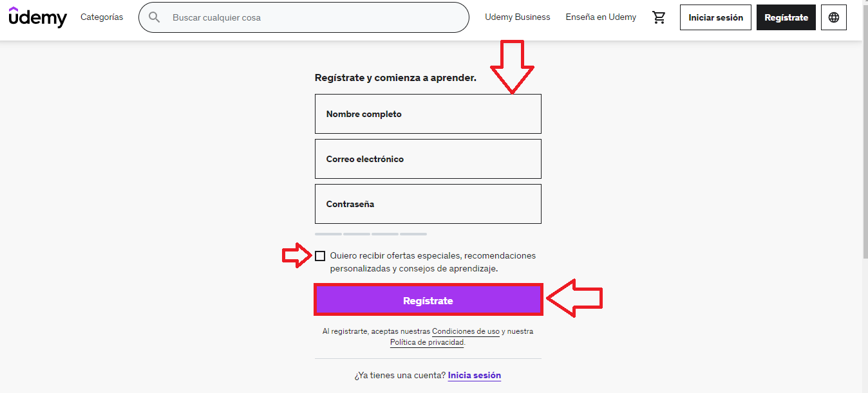Click the Nombre completo field
Viewport: 868px width, 393px height.
point(428,114)
